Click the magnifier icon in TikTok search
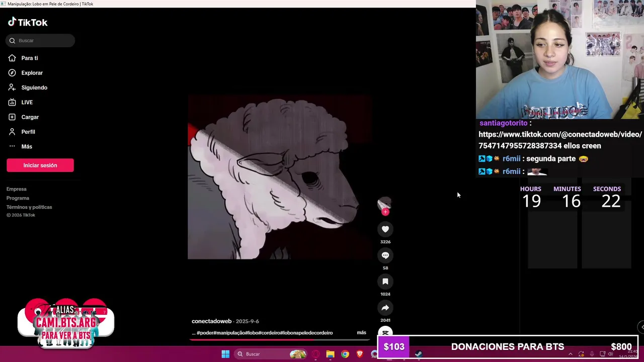The image size is (644, 362). coord(13,41)
